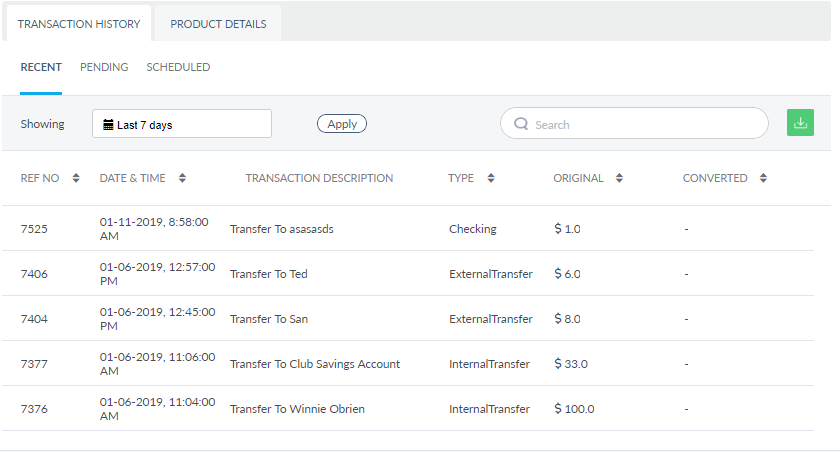Sort by Date & Time column arrows
This screenshot has height=452, width=840.
(182, 178)
